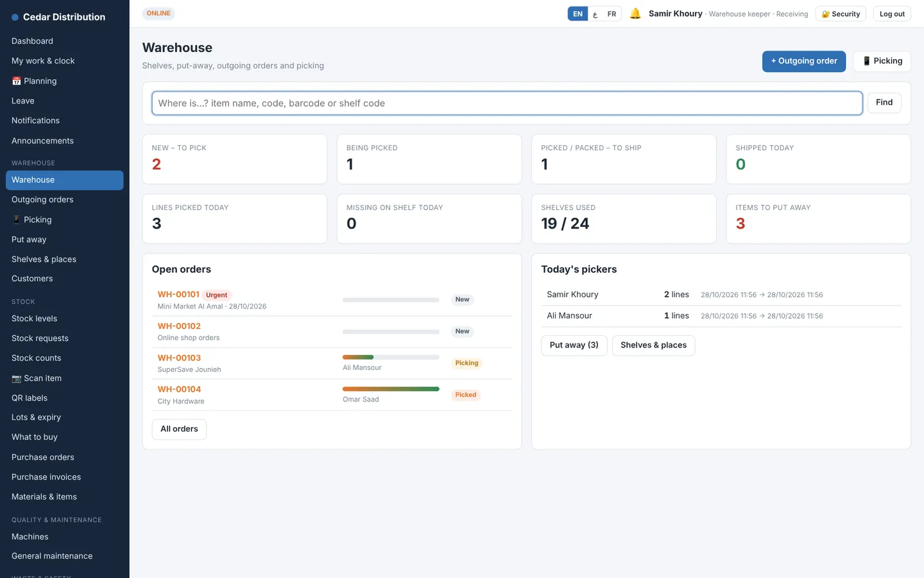Click WH-00104 picking progress bar
Viewport: 924px width, 578px height.
pos(391,389)
